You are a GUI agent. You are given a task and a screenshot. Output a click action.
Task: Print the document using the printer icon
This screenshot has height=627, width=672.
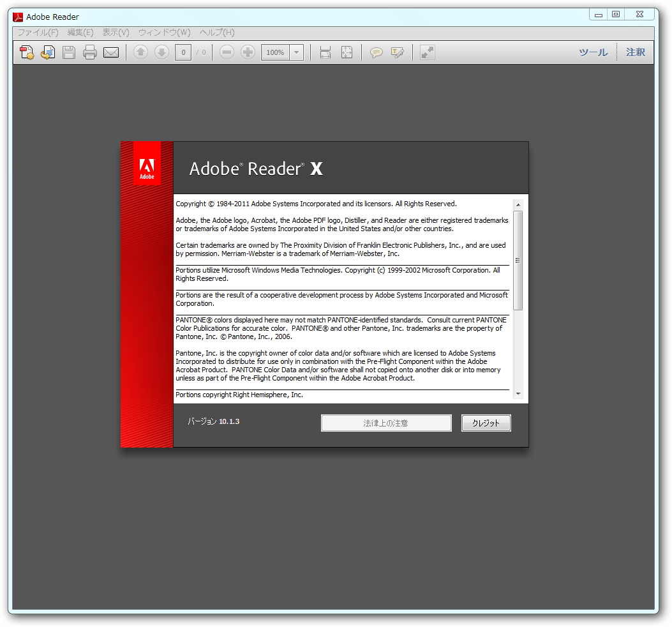click(x=90, y=52)
